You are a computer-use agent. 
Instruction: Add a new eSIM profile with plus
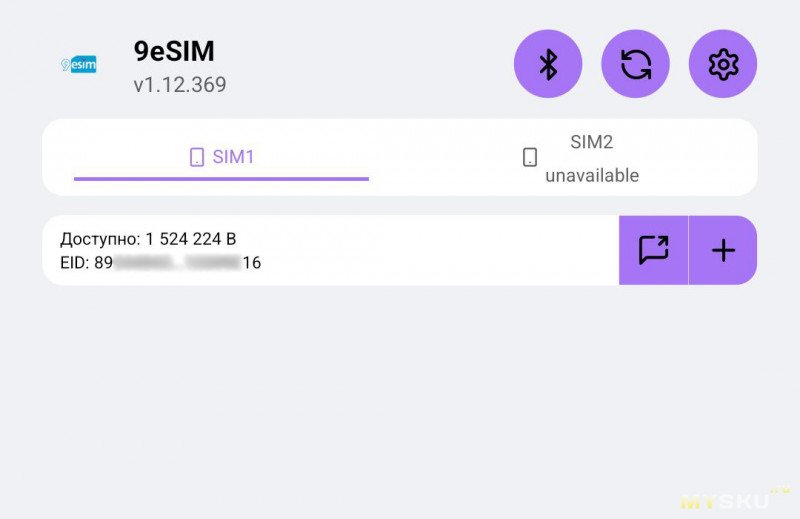(723, 250)
